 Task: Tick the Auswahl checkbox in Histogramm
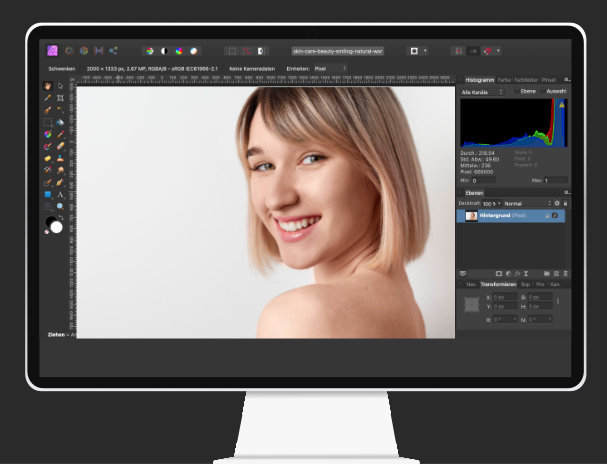(541, 91)
